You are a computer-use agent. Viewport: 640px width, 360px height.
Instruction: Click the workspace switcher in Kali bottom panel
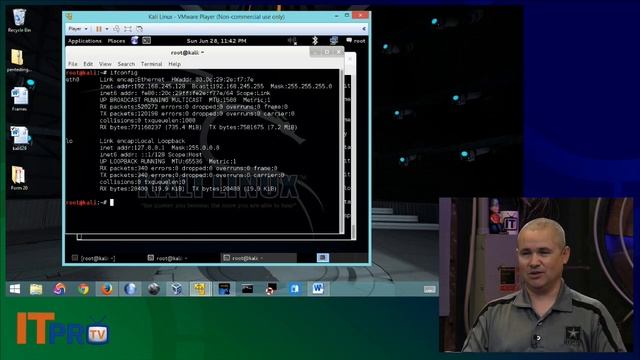(322, 258)
